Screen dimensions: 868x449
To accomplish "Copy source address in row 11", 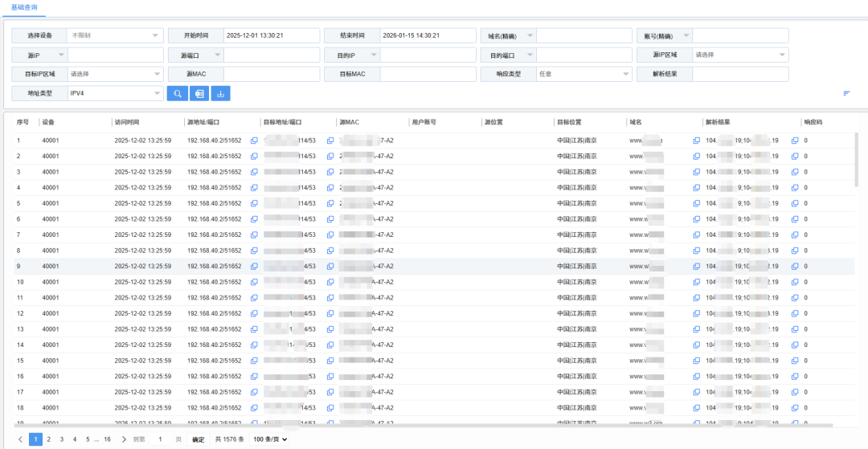I will (x=254, y=297).
